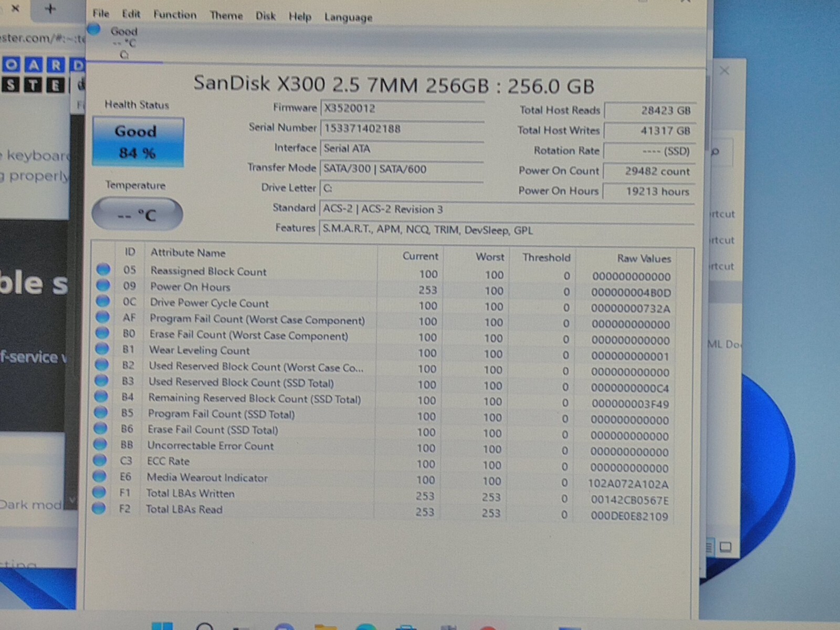
Task: Click raw value 000000003F49
Action: click(630, 404)
